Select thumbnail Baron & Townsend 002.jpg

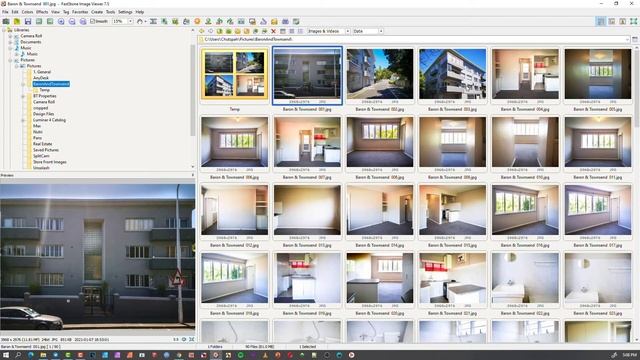point(380,74)
